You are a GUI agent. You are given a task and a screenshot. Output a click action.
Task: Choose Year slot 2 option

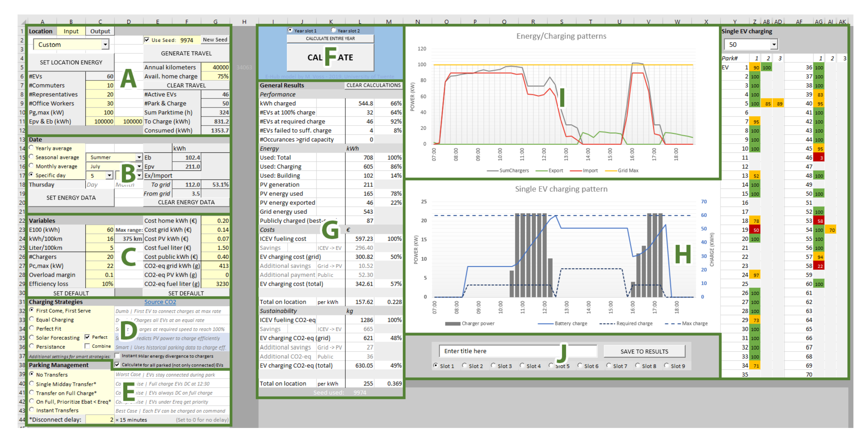[334, 30]
